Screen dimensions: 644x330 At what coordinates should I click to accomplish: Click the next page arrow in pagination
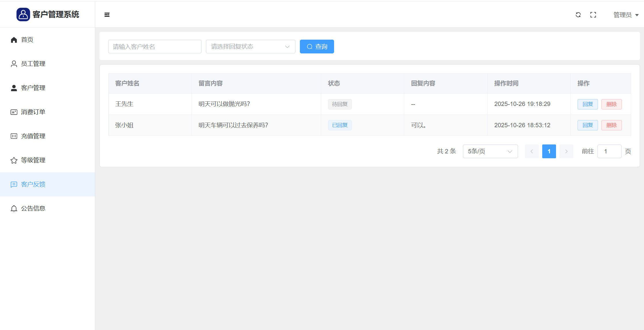(x=566, y=151)
